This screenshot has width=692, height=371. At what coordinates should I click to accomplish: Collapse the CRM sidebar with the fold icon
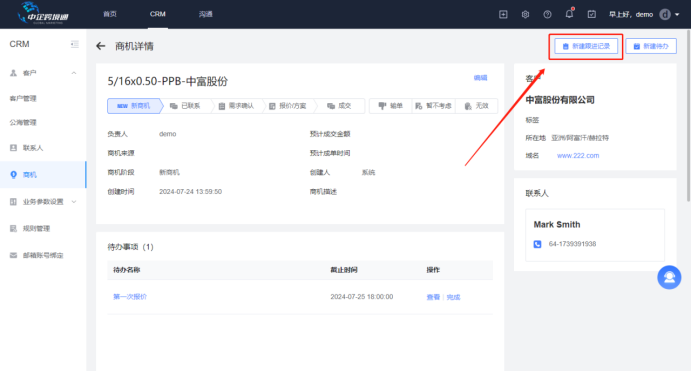(75, 44)
